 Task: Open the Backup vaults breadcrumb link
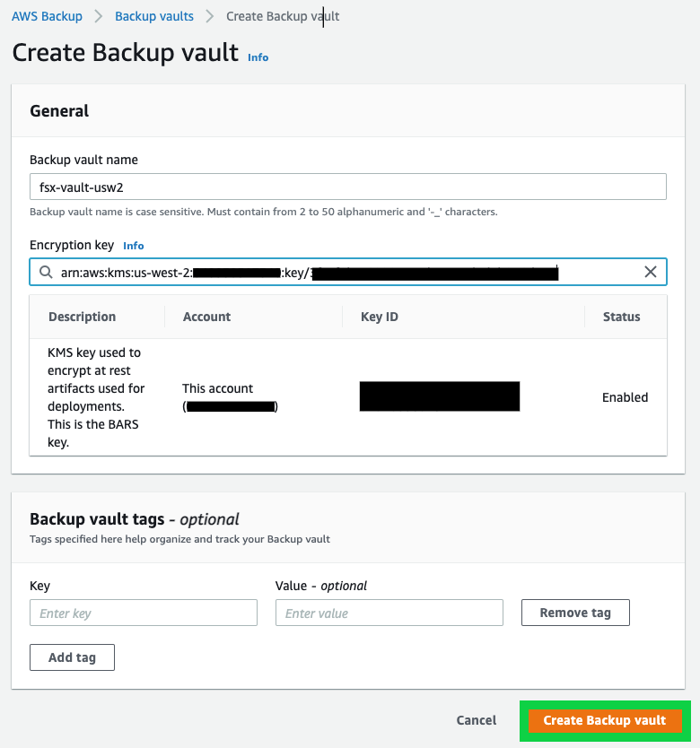pos(153,15)
